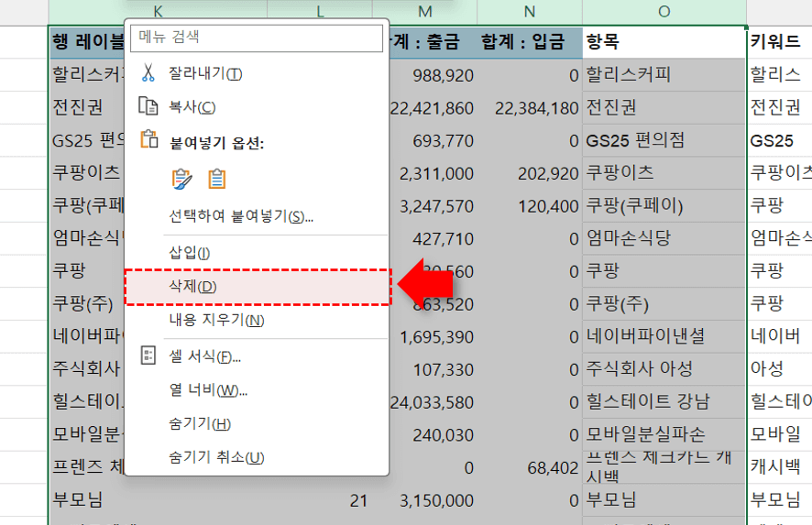The height and width of the screenshot is (525, 812).
Task: Click the cell format icon beside 셀 서식
Action: coord(148,355)
